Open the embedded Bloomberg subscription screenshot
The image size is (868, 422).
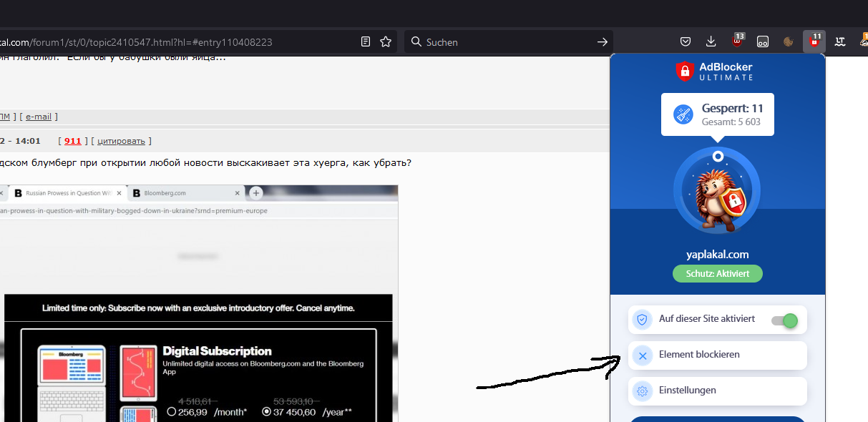(199, 303)
